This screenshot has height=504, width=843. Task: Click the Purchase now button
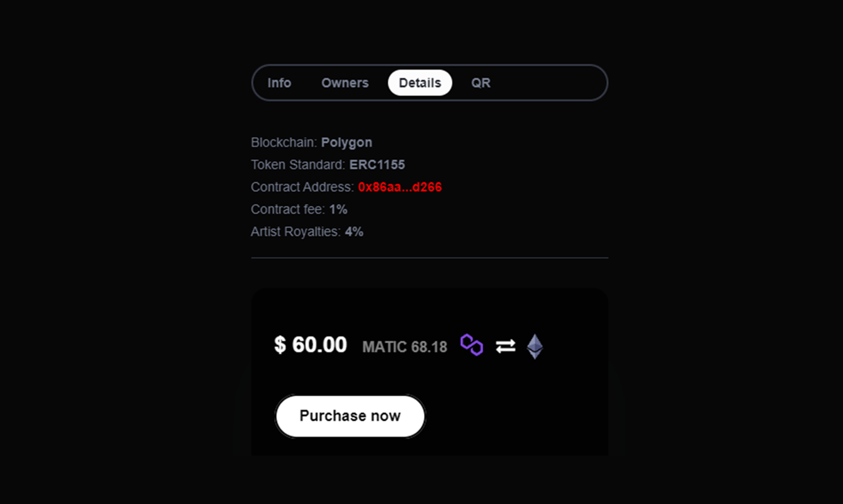350,416
